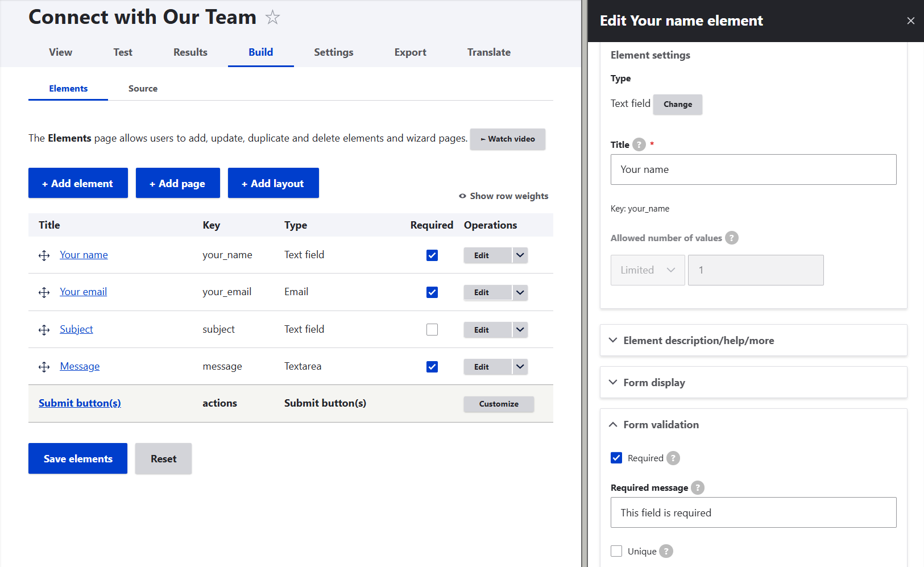
Task: Click the Save elements button
Action: [x=78, y=458]
